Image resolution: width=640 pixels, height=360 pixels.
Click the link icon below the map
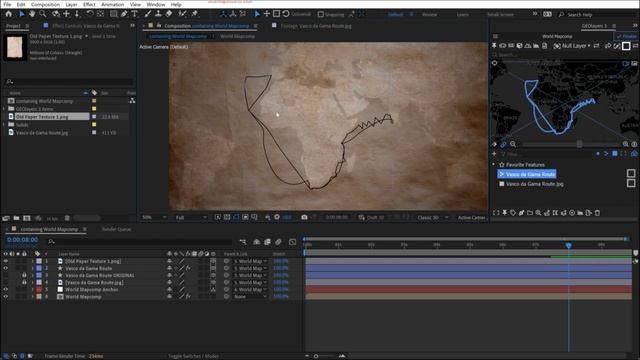coord(504,144)
